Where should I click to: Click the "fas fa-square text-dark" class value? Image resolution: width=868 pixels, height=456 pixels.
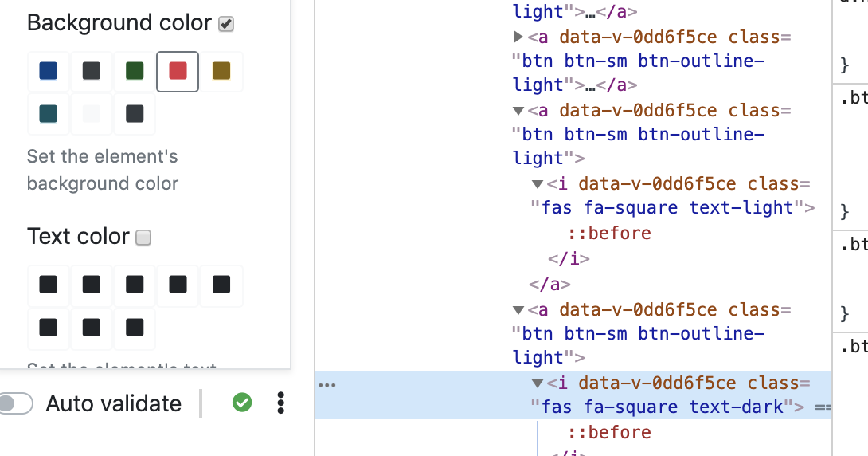point(662,407)
